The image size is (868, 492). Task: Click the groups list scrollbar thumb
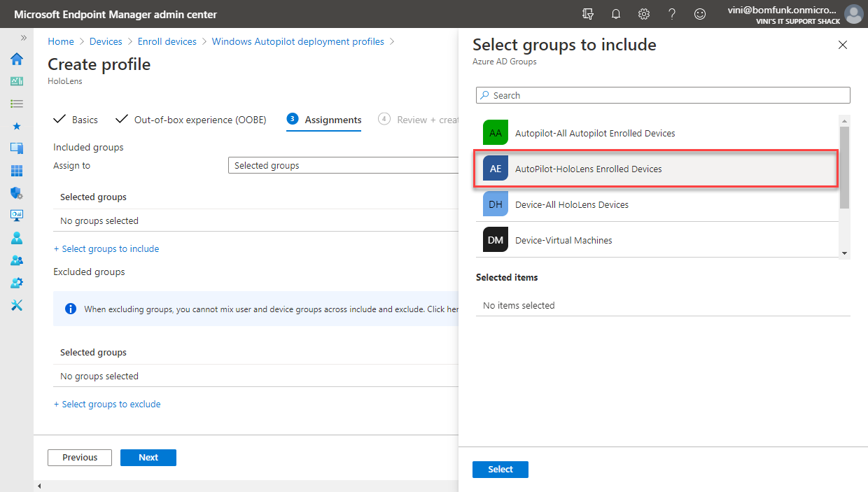(844, 167)
